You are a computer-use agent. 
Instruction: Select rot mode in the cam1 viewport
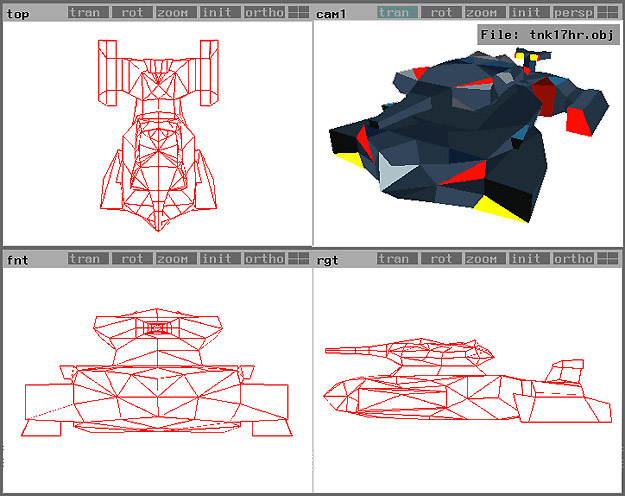click(x=441, y=12)
